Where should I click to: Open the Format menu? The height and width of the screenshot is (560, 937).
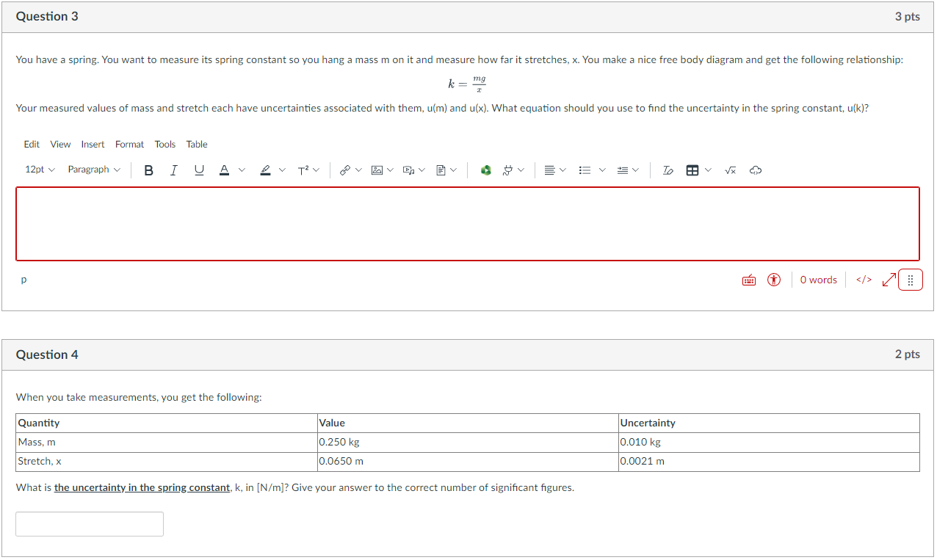point(129,144)
